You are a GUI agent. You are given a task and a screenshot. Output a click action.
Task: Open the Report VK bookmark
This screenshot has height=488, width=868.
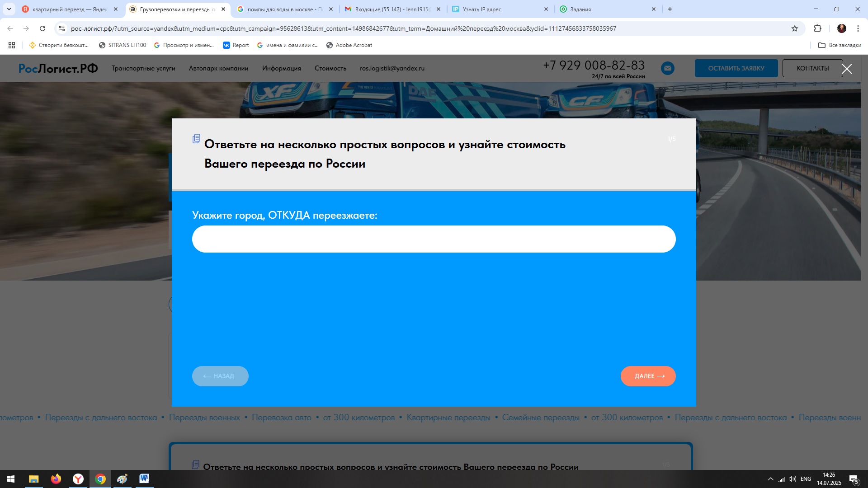click(x=236, y=45)
